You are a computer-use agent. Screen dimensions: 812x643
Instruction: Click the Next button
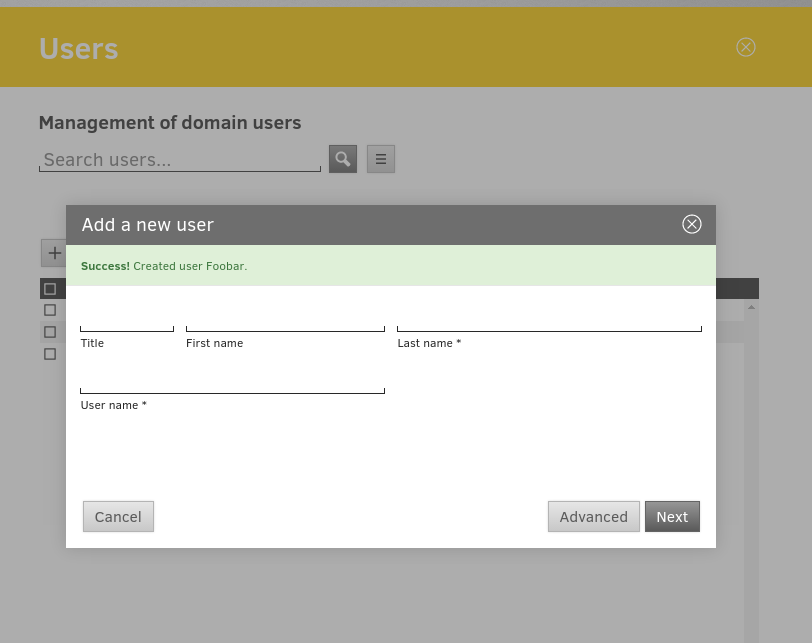672,517
